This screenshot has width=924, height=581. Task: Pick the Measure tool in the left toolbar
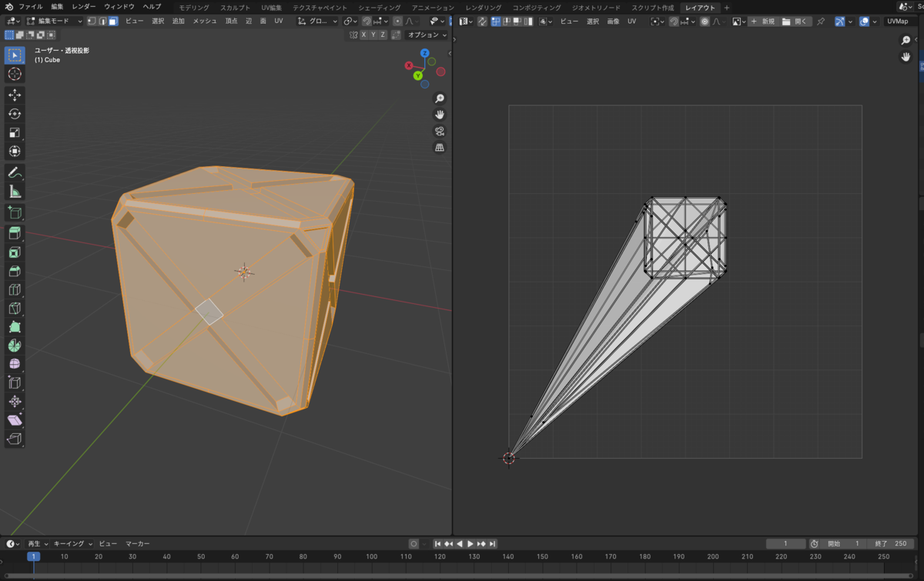click(x=15, y=192)
